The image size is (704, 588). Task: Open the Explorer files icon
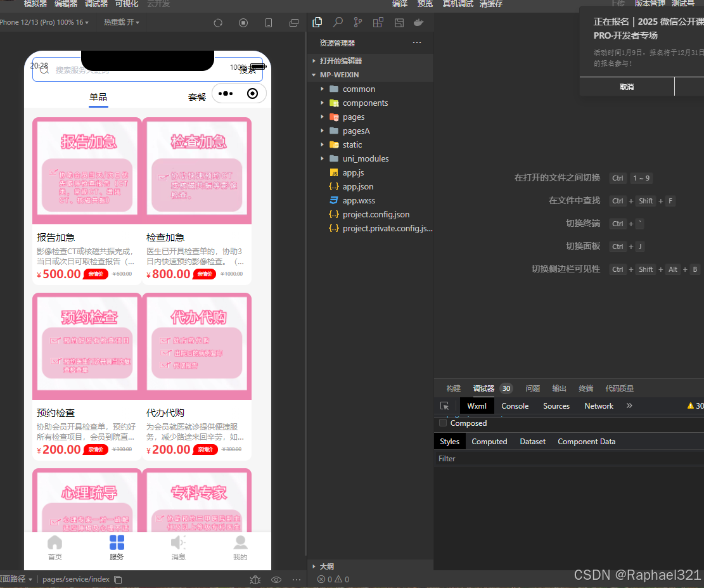click(x=317, y=22)
